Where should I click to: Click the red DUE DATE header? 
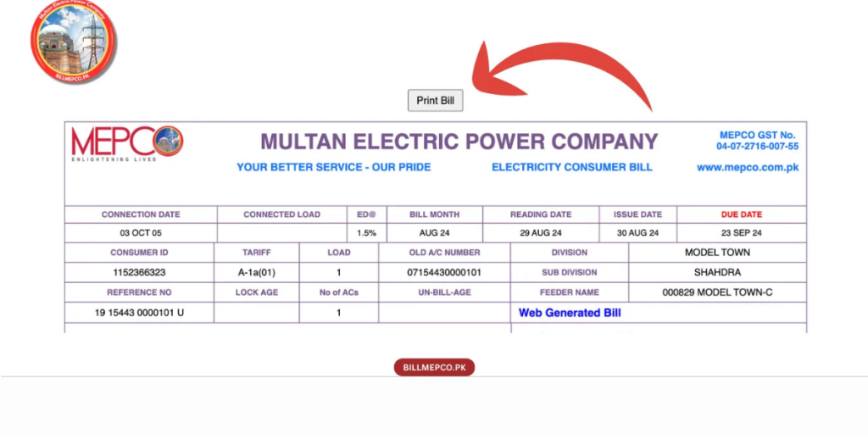click(x=741, y=214)
